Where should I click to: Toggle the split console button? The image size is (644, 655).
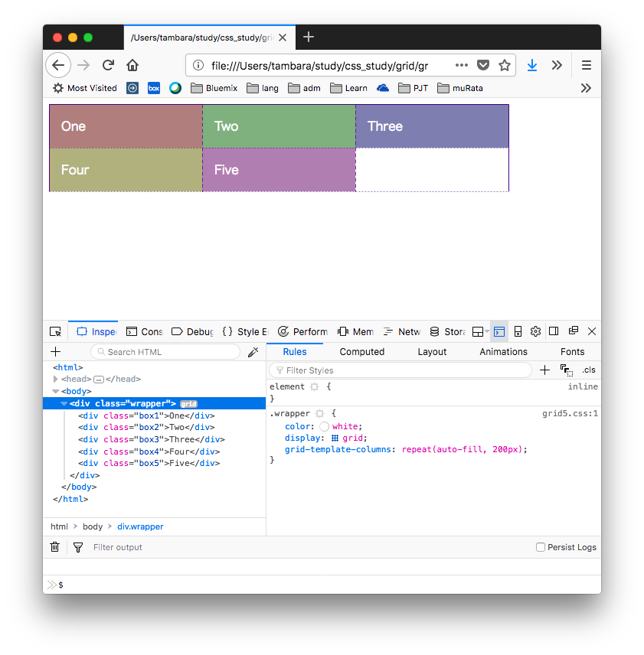point(499,331)
